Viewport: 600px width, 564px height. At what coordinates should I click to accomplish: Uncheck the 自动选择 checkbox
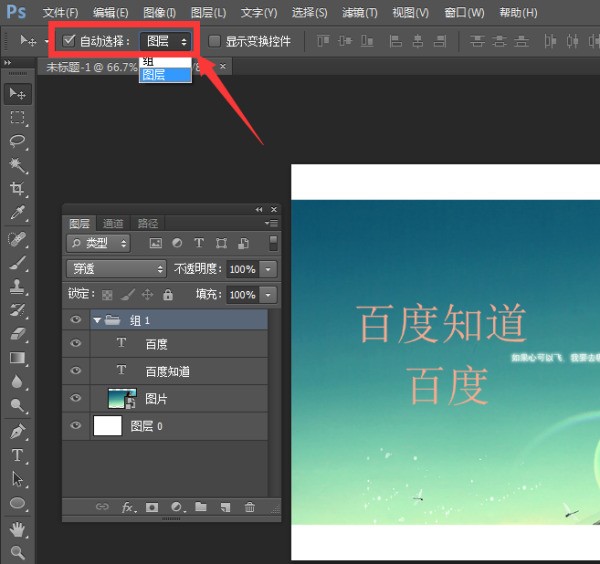pyautogui.click(x=69, y=41)
